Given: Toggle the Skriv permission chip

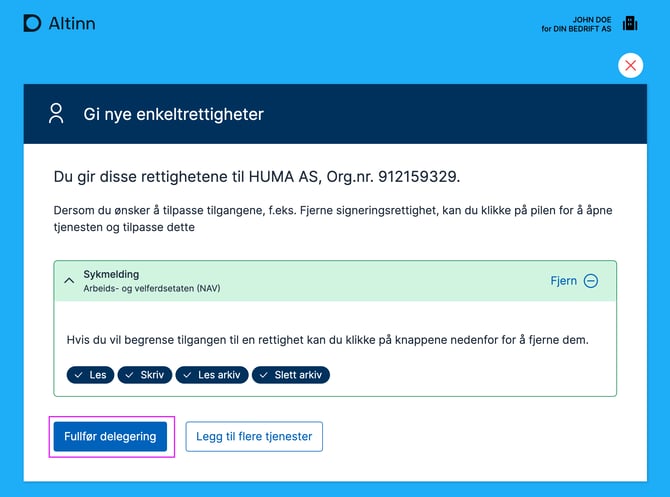Looking at the screenshot, I should coord(144,375).
